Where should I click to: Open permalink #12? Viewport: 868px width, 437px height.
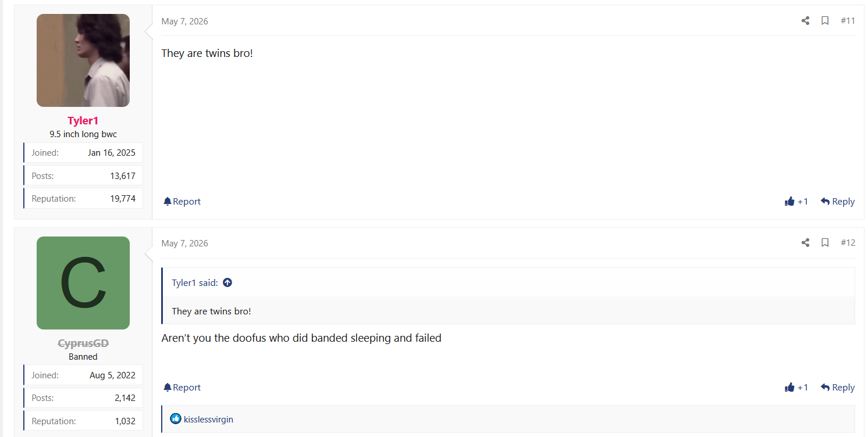point(848,243)
